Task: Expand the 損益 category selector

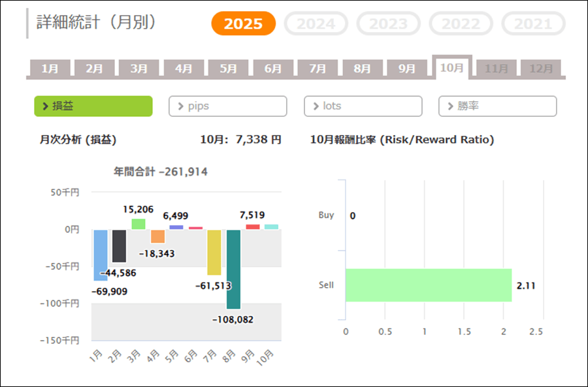Action: coord(93,106)
